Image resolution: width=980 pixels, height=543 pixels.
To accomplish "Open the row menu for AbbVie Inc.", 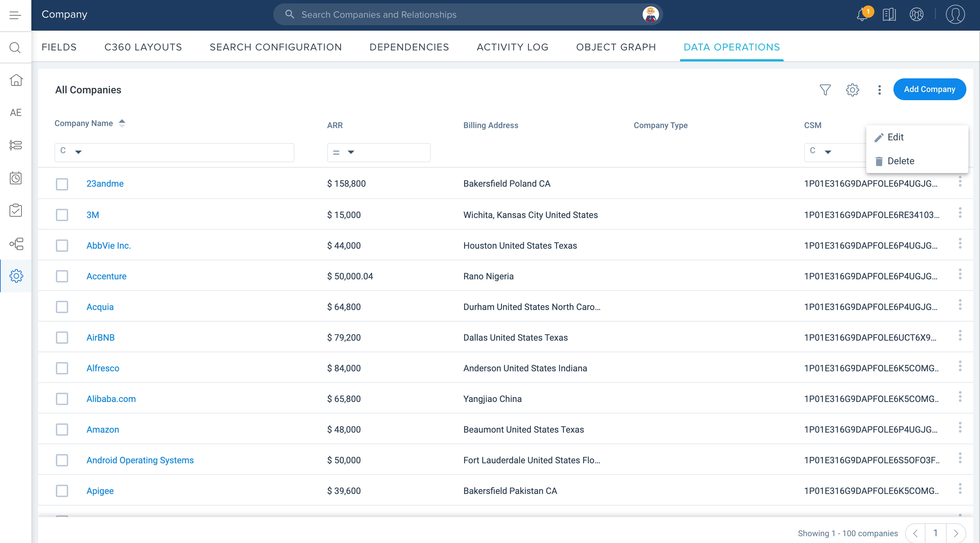I will point(960,243).
